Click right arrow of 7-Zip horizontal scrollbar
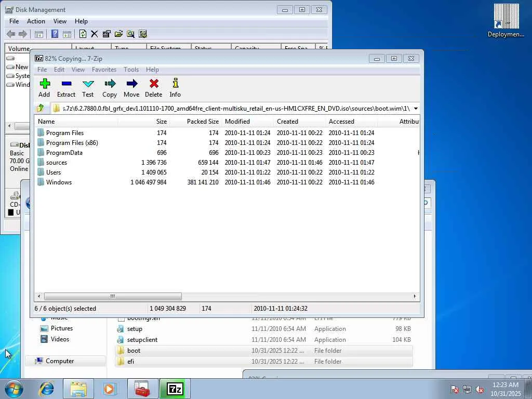 coord(415,296)
